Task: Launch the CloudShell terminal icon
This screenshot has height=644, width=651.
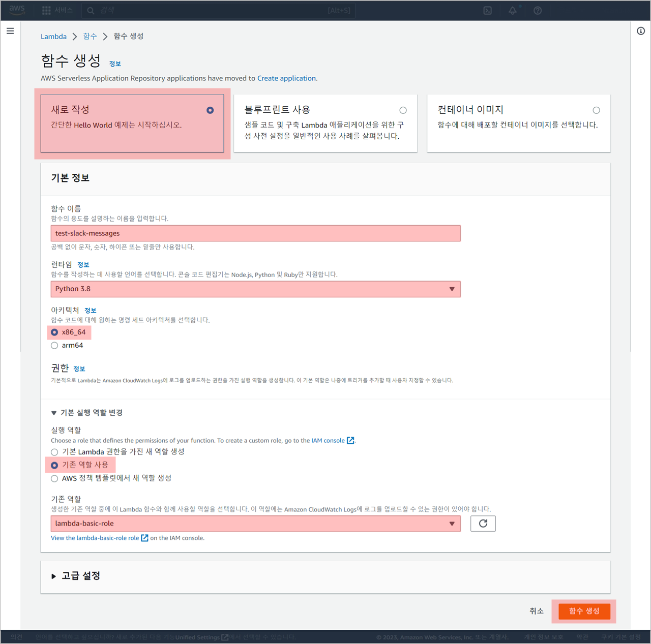Action: [487, 10]
